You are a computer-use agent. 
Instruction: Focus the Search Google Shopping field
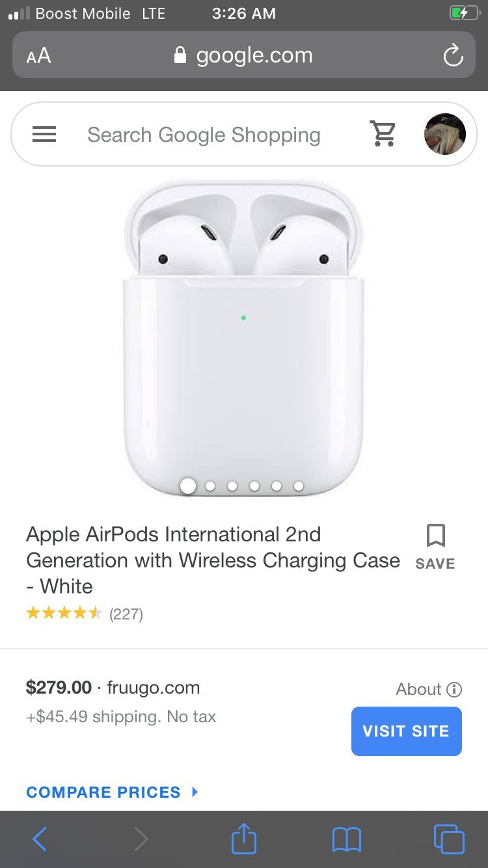(204, 135)
